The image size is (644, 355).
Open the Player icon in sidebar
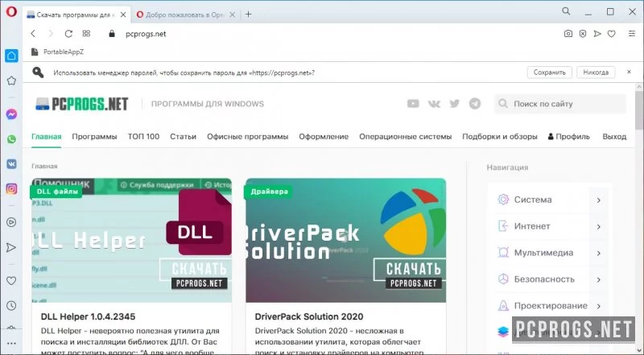(11, 222)
